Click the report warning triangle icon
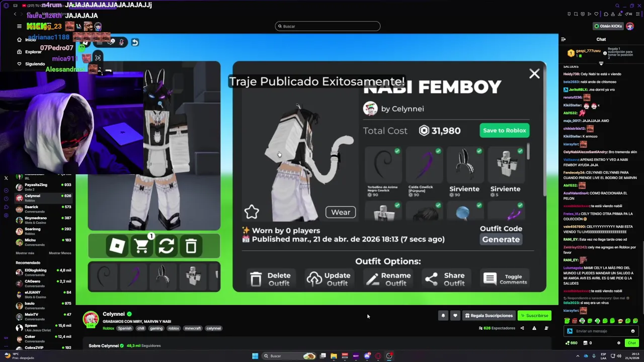Image resolution: width=644 pixels, height=362 pixels. (x=534, y=328)
